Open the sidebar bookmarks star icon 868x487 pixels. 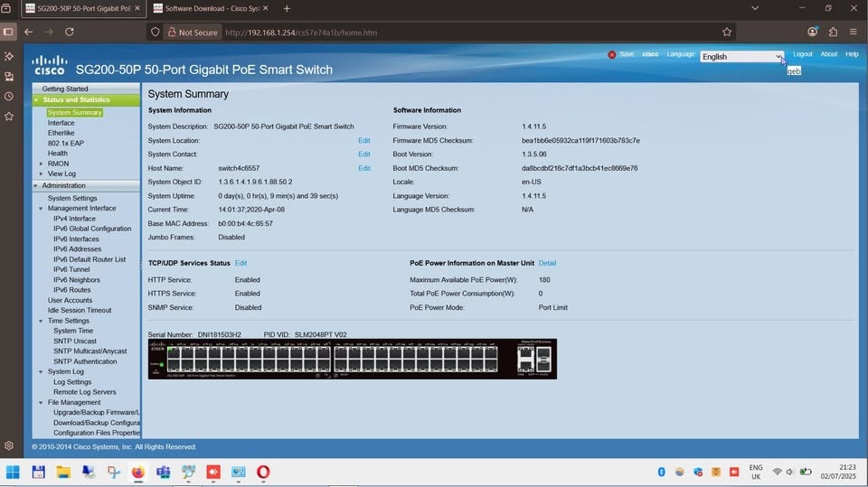9,117
